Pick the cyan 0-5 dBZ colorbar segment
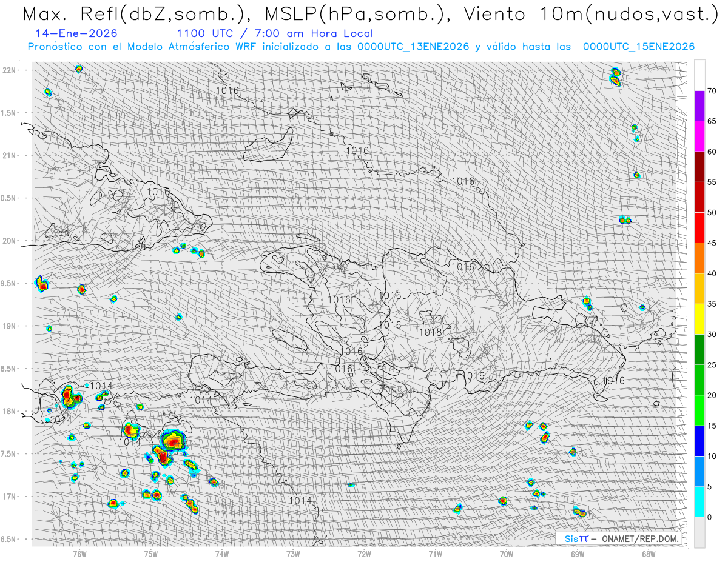 (x=699, y=501)
